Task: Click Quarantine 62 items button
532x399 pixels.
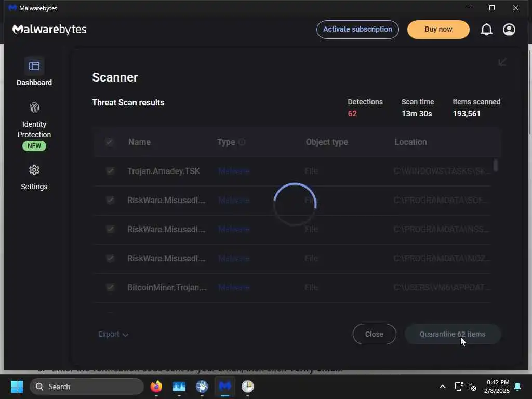Action: pyautogui.click(x=453, y=334)
